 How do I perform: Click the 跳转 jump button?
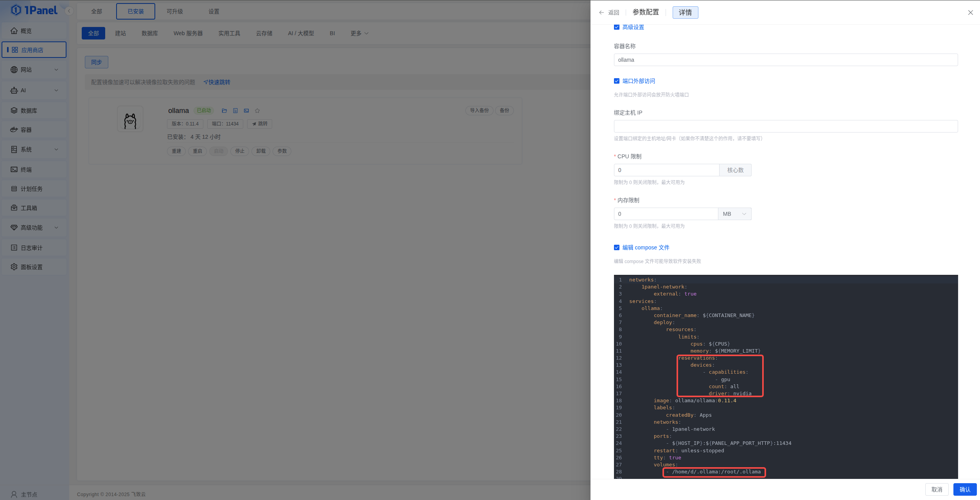point(260,124)
